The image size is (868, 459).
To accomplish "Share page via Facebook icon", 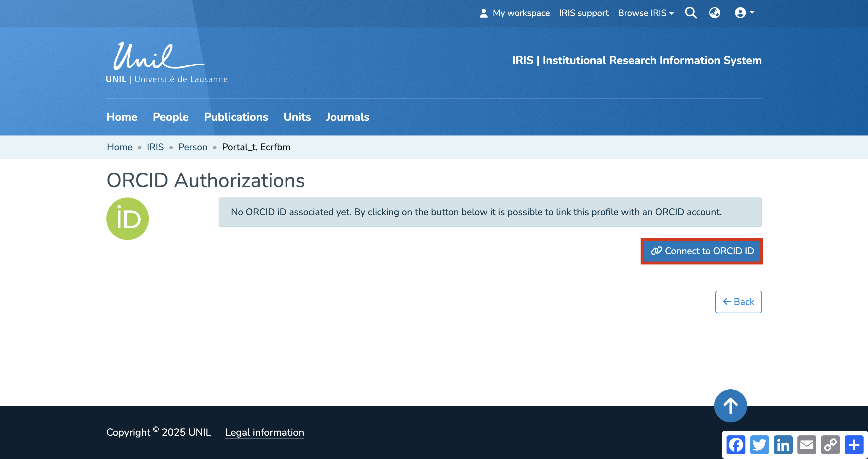I will click(x=736, y=445).
